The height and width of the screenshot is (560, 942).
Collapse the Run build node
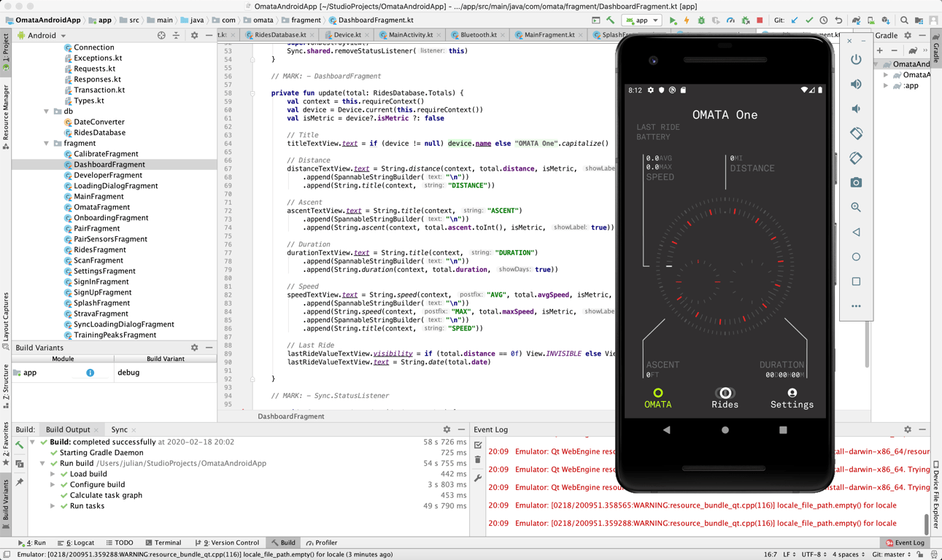click(x=42, y=464)
